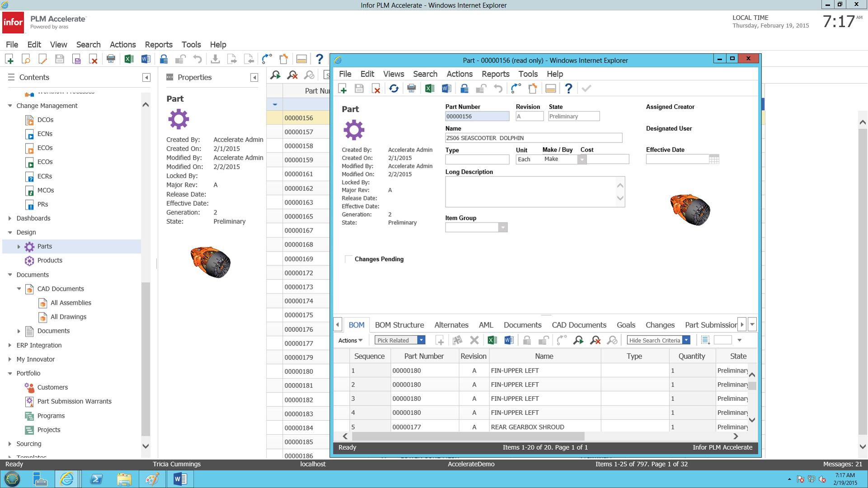
Task: Open the Make / Buy dropdown
Action: pyautogui.click(x=582, y=159)
